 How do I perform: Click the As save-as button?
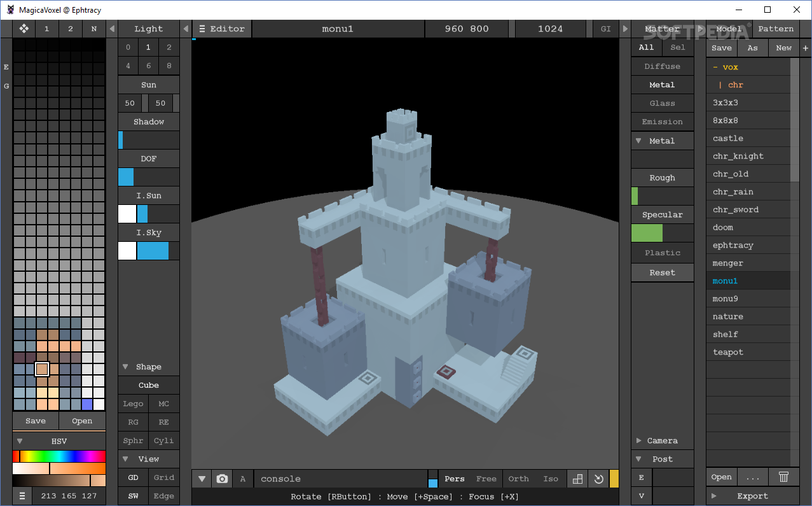pyautogui.click(x=752, y=48)
